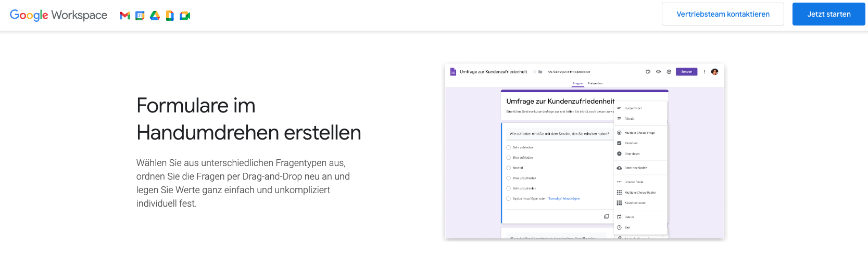The image size is (868, 279).
Task: Choose "Lineare Skala" question type
Action: click(634, 182)
